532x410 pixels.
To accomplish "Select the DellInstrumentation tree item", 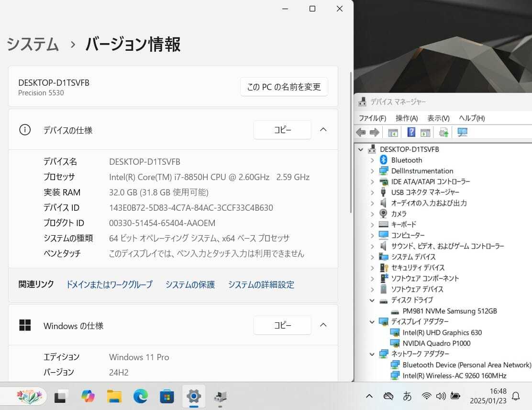I will pos(422,171).
